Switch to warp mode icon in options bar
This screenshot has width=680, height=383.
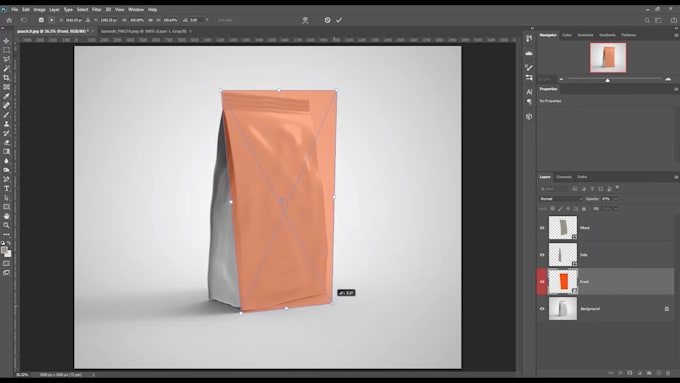[305, 20]
